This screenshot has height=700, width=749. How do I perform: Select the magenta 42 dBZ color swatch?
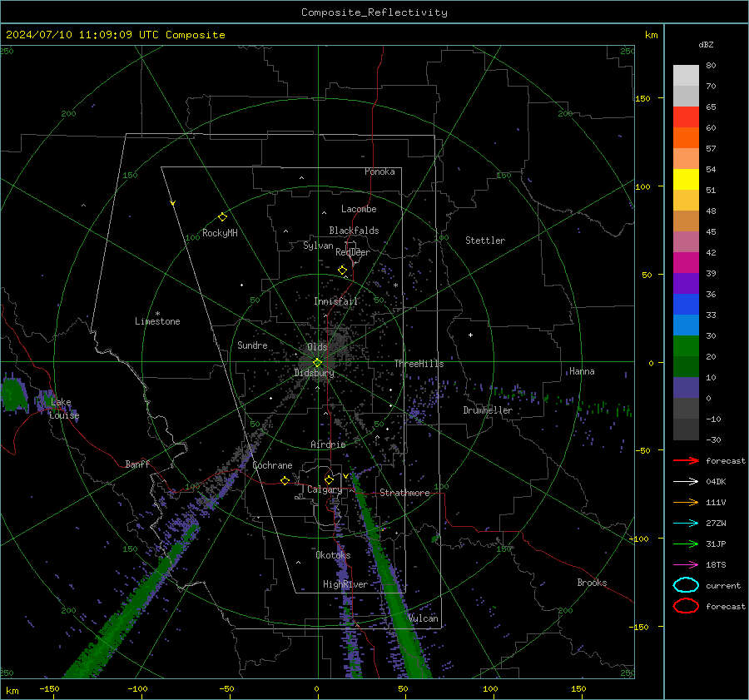[x=686, y=262]
